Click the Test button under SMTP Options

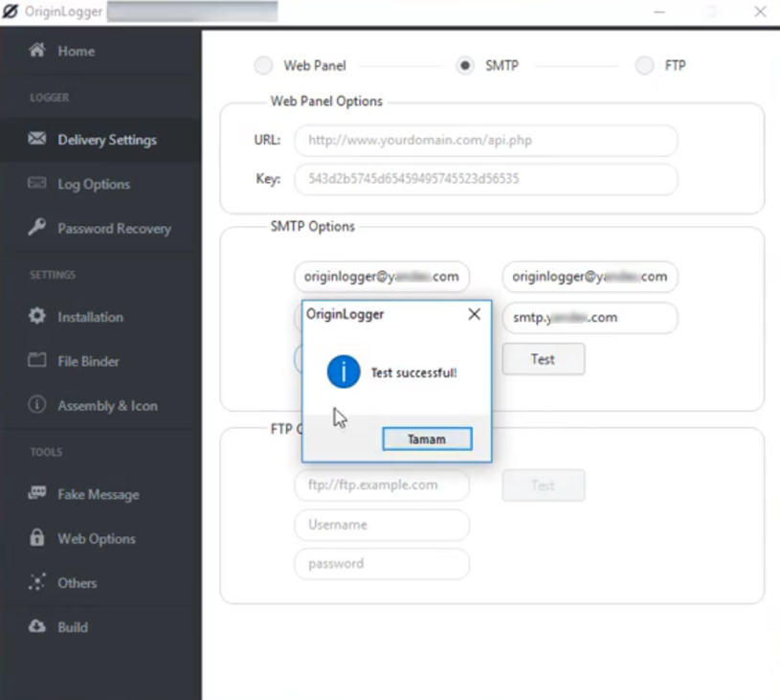pyautogui.click(x=543, y=359)
